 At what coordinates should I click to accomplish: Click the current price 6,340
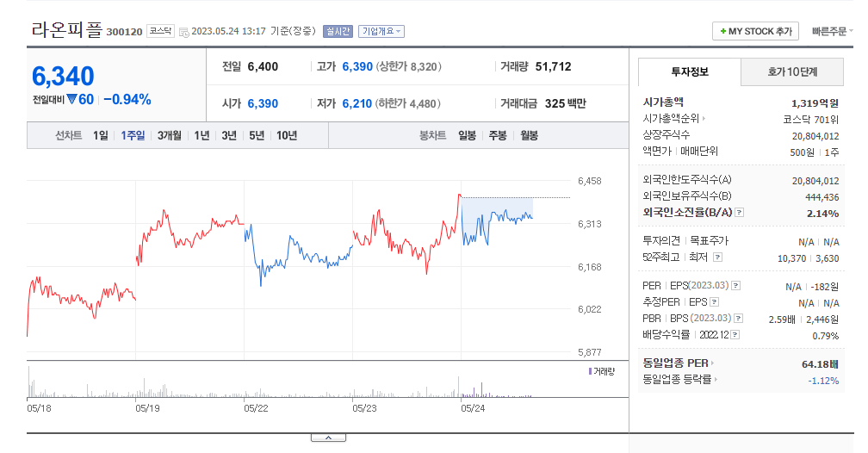pos(63,77)
